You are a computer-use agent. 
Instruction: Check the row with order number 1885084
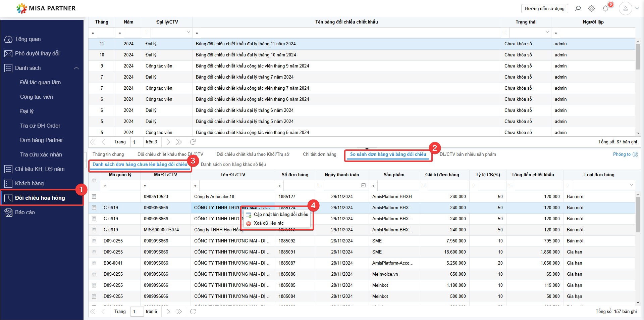click(94, 296)
